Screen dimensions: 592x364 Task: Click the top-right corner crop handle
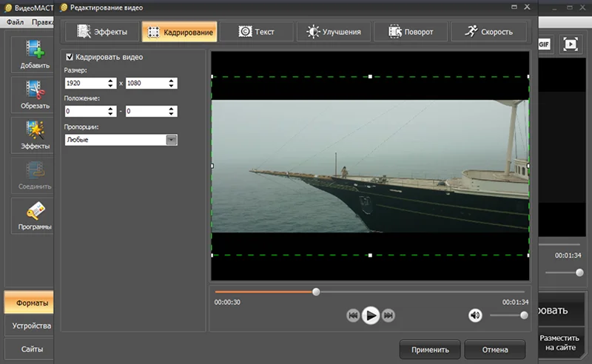click(x=528, y=77)
